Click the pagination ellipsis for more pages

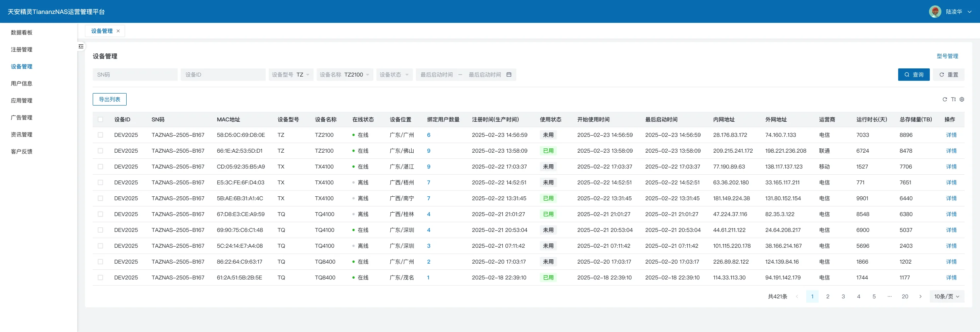(x=890, y=296)
